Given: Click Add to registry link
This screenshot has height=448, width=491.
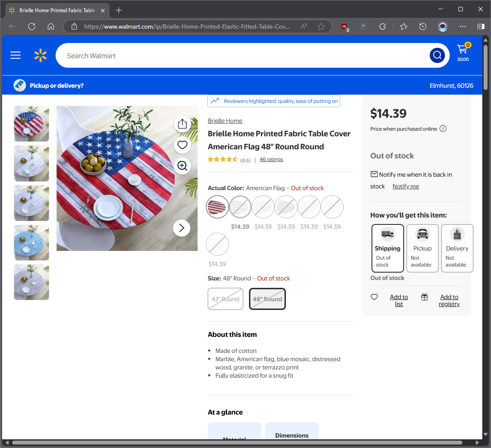Looking at the screenshot, I should (x=449, y=300).
